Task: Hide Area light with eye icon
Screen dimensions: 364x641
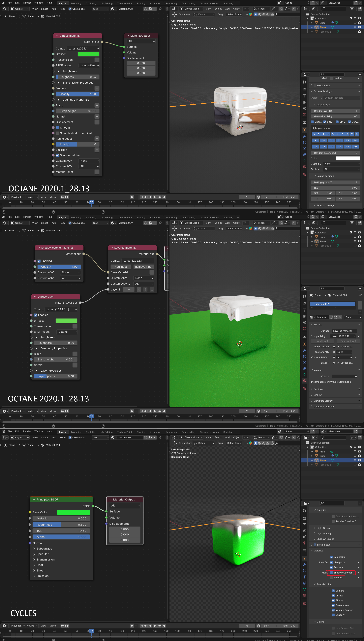Action: click(x=355, y=451)
